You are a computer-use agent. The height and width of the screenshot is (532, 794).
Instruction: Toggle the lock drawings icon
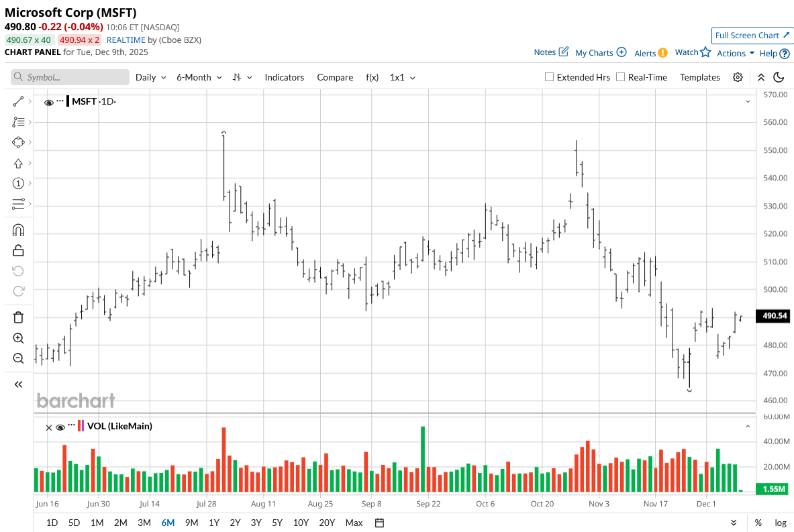click(x=18, y=250)
